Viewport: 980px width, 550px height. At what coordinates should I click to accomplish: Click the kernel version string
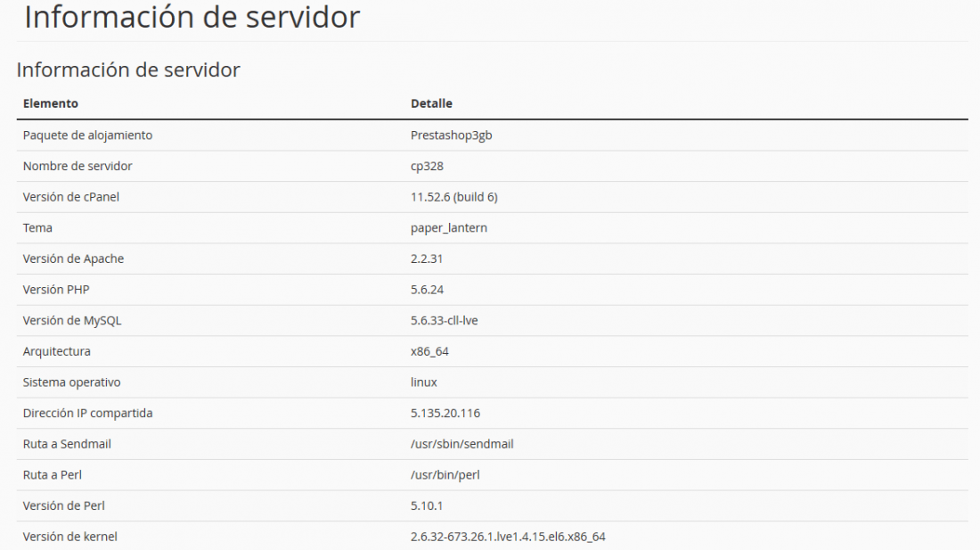508,537
